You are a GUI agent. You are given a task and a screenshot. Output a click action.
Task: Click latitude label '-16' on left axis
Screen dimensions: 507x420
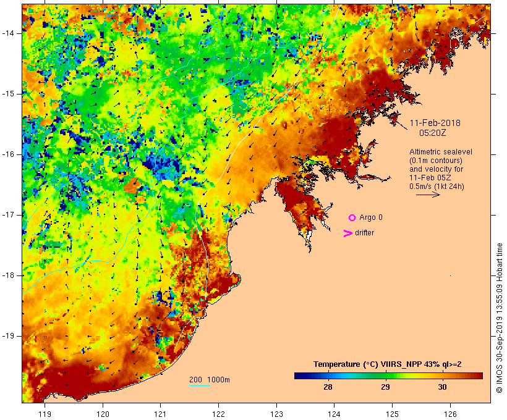point(7,154)
